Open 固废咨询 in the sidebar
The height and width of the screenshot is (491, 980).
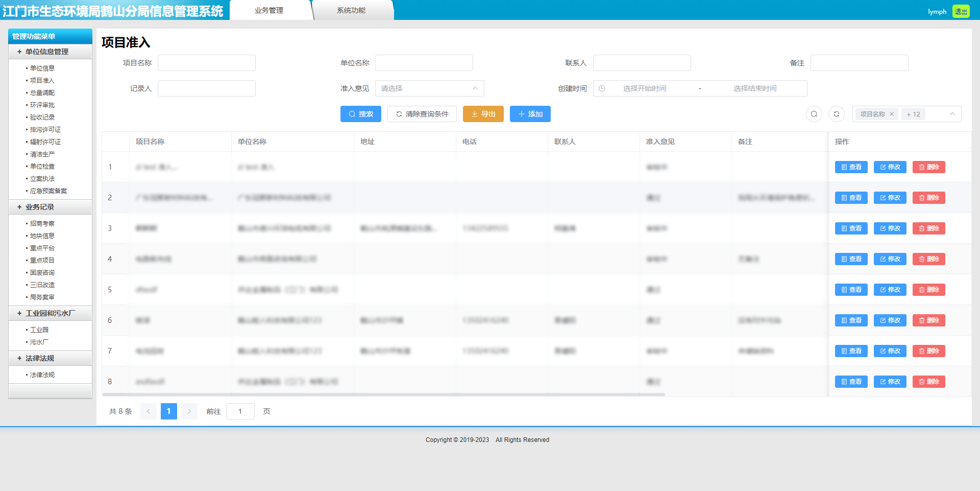click(x=42, y=272)
